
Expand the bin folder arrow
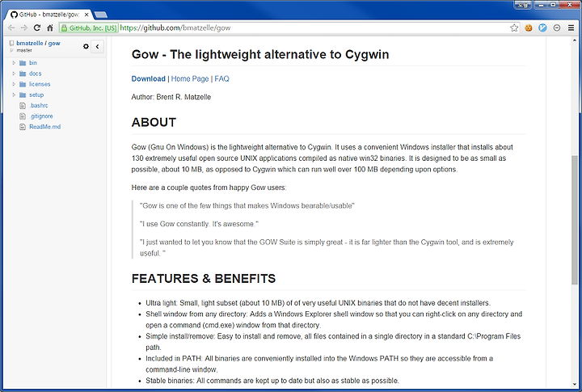(14, 63)
